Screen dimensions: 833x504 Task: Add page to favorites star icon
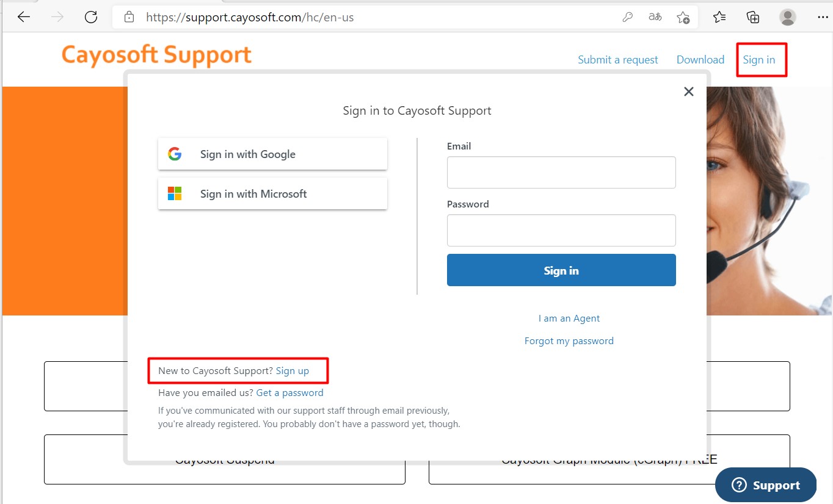(683, 17)
